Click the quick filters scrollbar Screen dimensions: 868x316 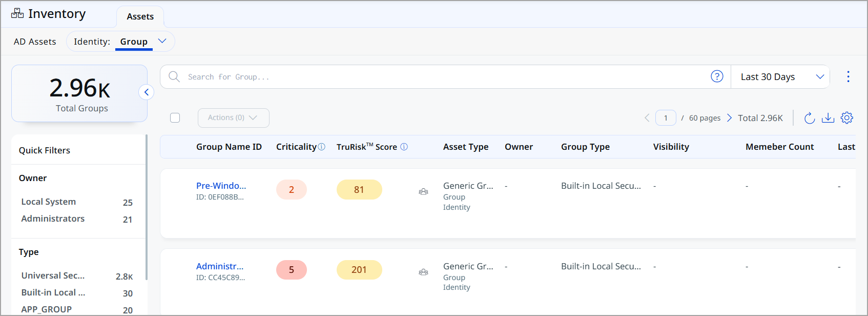[147, 207]
